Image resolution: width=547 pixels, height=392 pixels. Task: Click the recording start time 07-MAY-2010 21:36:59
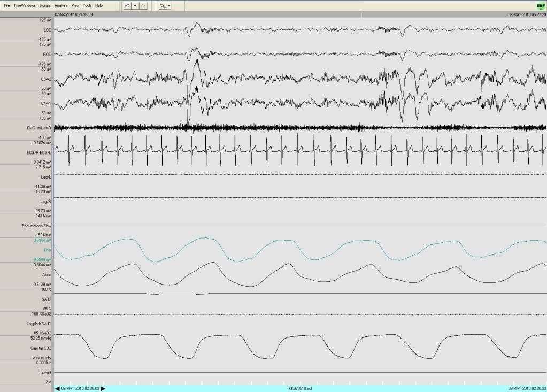tap(74, 14)
